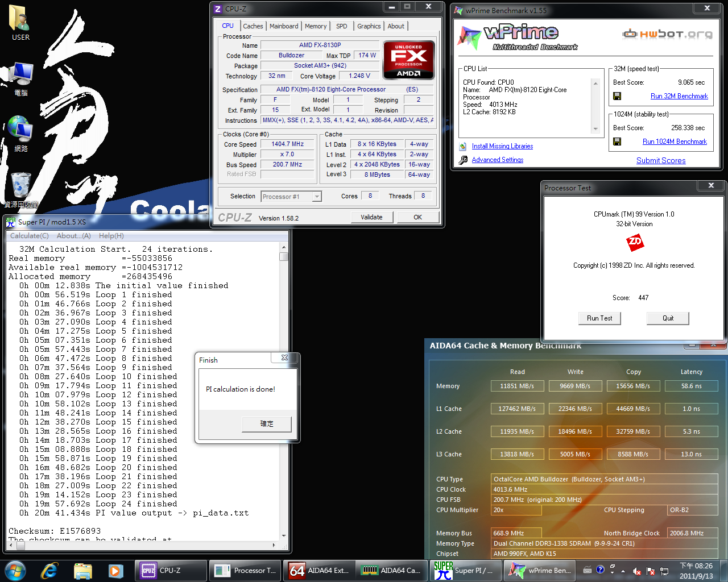Click Run Test in Processor Test
The height and width of the screenshot is (582, 728).
pyautogui.click(x=599, y=318)
